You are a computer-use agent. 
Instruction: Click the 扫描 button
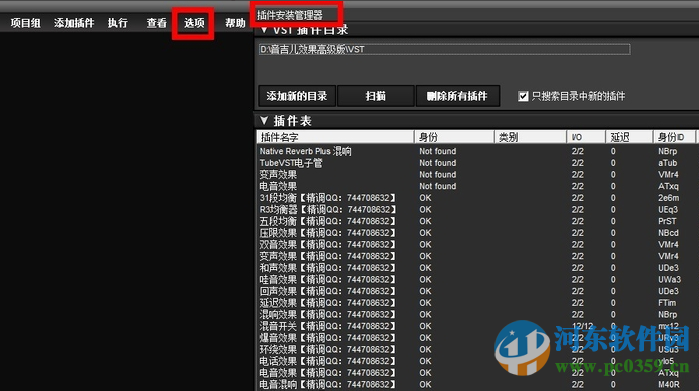point(375,96)
